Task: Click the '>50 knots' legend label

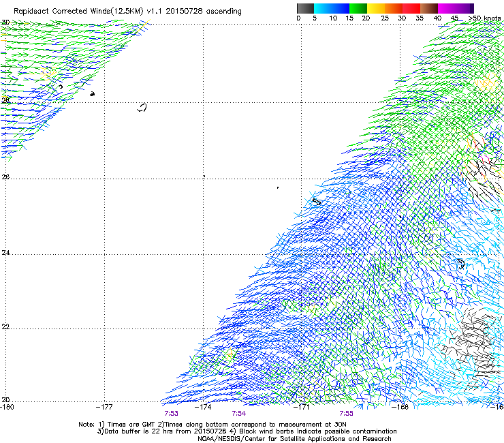Action: click(484, 18)
